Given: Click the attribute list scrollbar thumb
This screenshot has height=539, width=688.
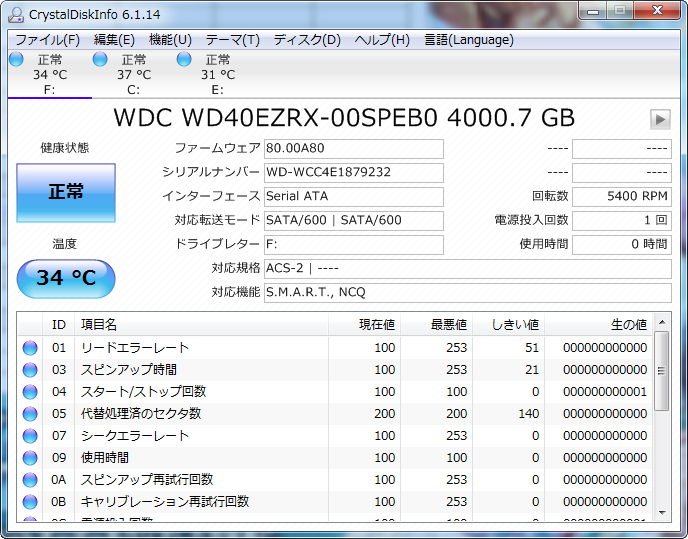Looking at the screenshot, I should [662, 371].
